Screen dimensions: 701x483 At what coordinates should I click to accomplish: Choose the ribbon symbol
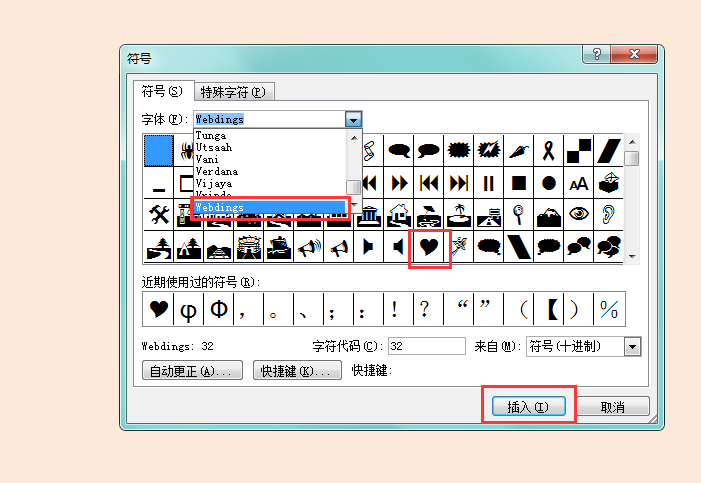(549, 151)
